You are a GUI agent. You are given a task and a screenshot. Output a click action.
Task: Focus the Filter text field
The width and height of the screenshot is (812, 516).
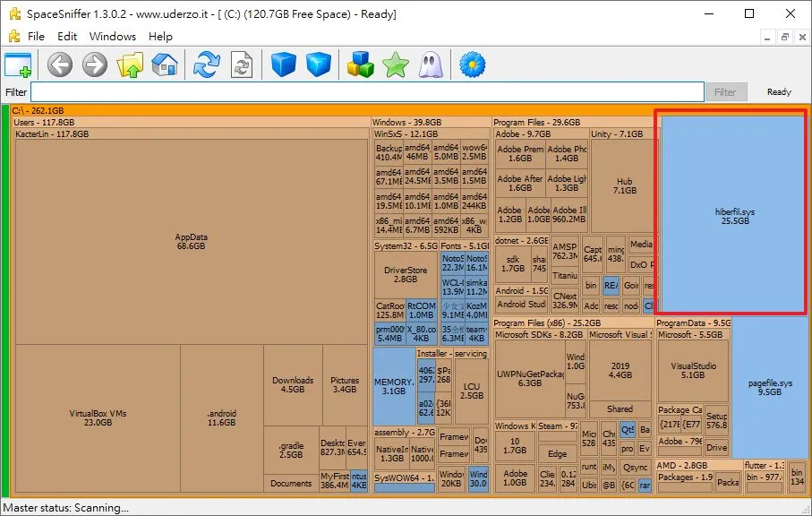pyautogui.click(x=367, y=92)
